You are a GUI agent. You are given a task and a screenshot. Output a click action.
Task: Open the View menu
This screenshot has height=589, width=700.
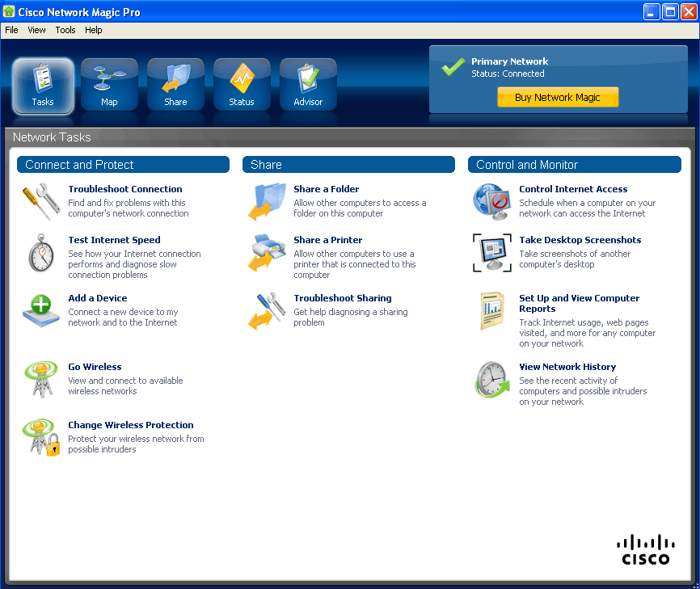click(36, 30)
